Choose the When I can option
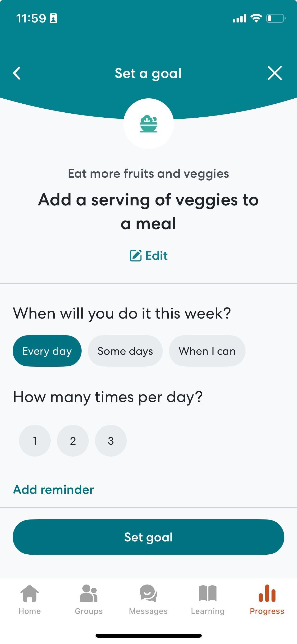Image resolution: width=297 pixels, height=644 pixels. (x=207, y=351)
